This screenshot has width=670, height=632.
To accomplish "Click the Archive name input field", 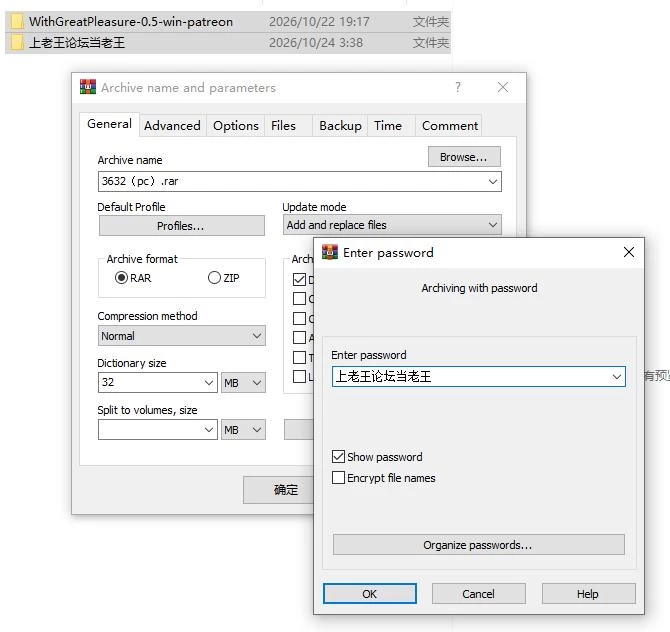I will click(x=300, y=182).
